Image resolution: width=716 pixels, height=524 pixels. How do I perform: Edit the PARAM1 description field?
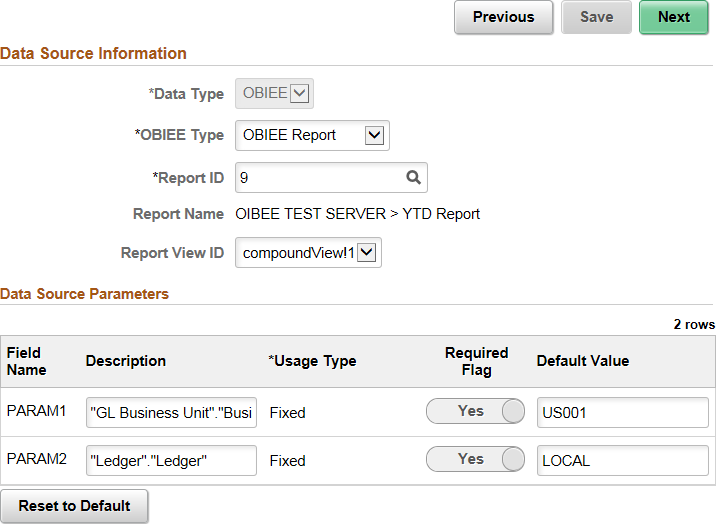point(171,413)
